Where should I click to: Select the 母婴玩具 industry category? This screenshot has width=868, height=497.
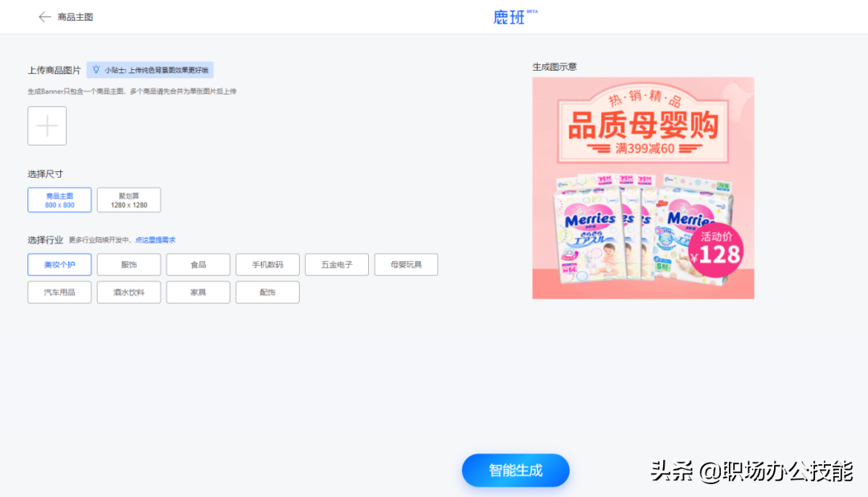[x=406, y=264]
